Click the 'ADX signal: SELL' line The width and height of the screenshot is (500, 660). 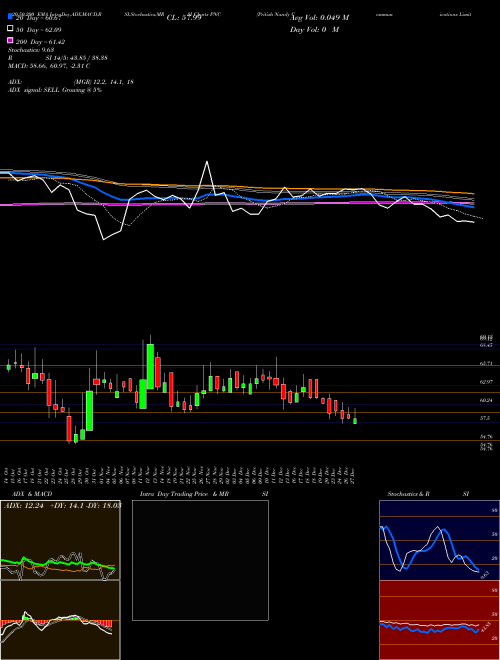click(x=55, y=90)
